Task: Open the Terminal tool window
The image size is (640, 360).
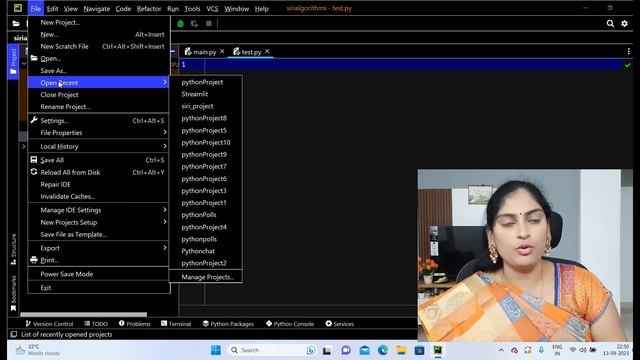Action: pos(176,324)
